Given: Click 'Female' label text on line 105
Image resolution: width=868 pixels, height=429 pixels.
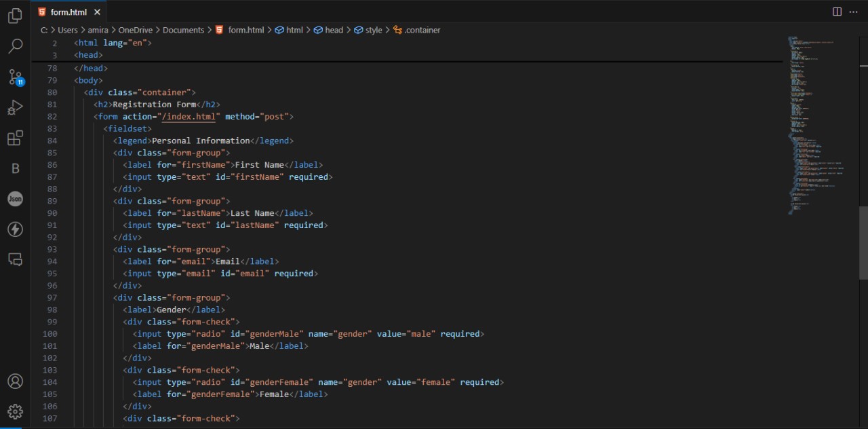Looking at the screenshot, I should coord(274,394).
